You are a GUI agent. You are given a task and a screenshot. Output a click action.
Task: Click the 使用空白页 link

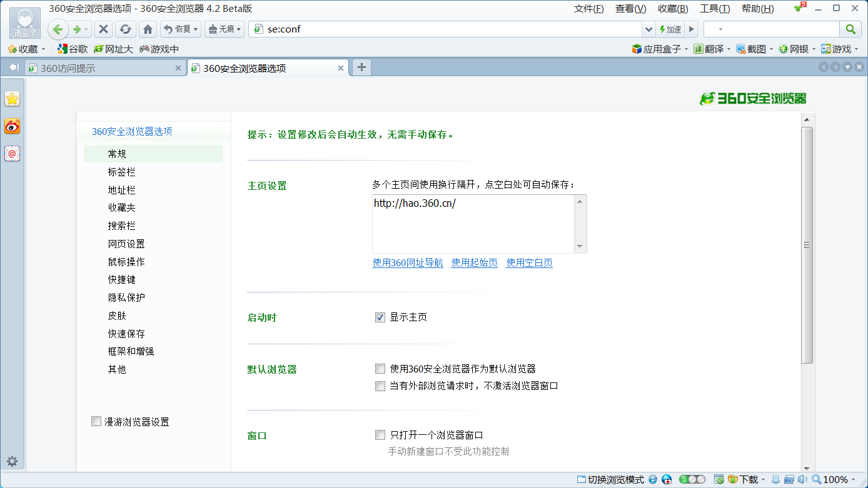coord(529,263)
